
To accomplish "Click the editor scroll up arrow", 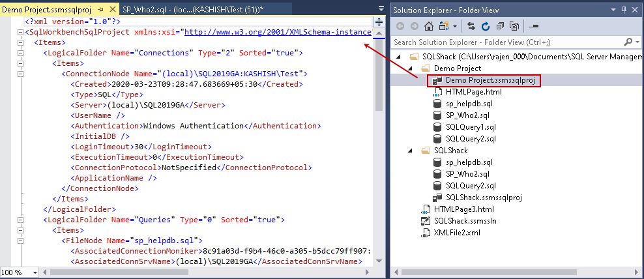I will click(x=379, y=33).
